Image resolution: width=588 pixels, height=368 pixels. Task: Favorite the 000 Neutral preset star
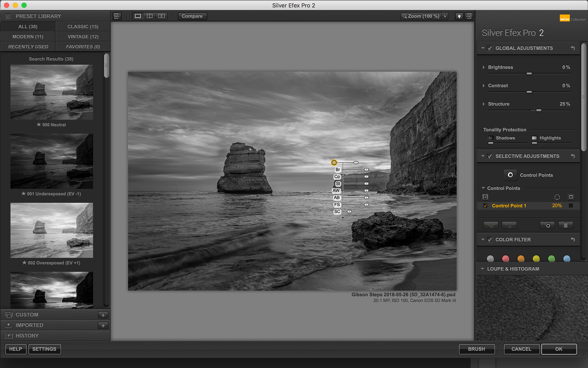coord(39,124)
